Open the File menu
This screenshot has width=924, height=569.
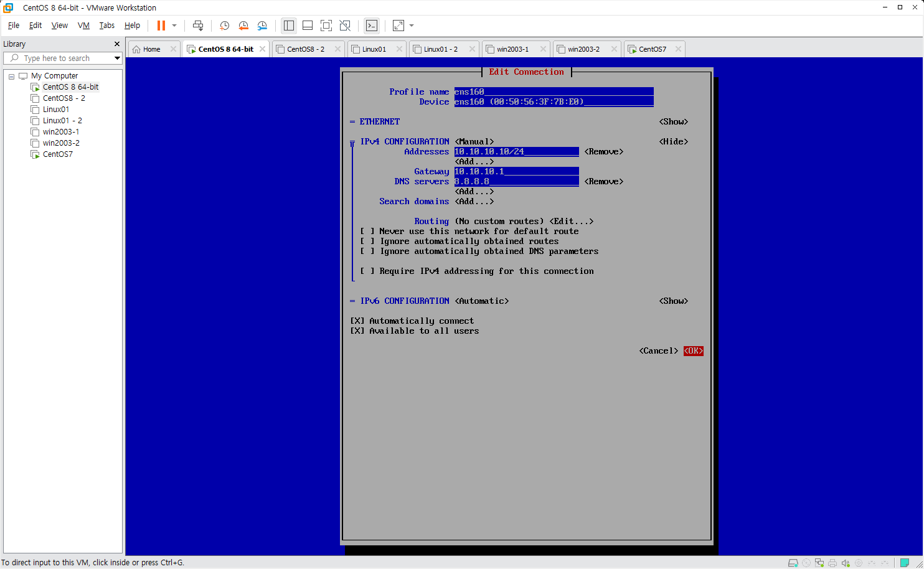(x=14, y=26)
